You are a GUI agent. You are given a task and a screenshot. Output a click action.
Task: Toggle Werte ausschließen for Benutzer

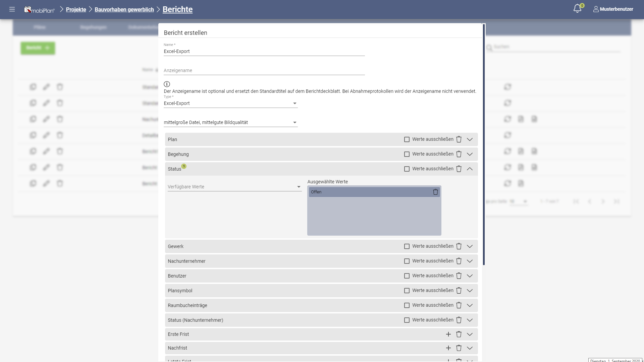click(x=407, y=276)
